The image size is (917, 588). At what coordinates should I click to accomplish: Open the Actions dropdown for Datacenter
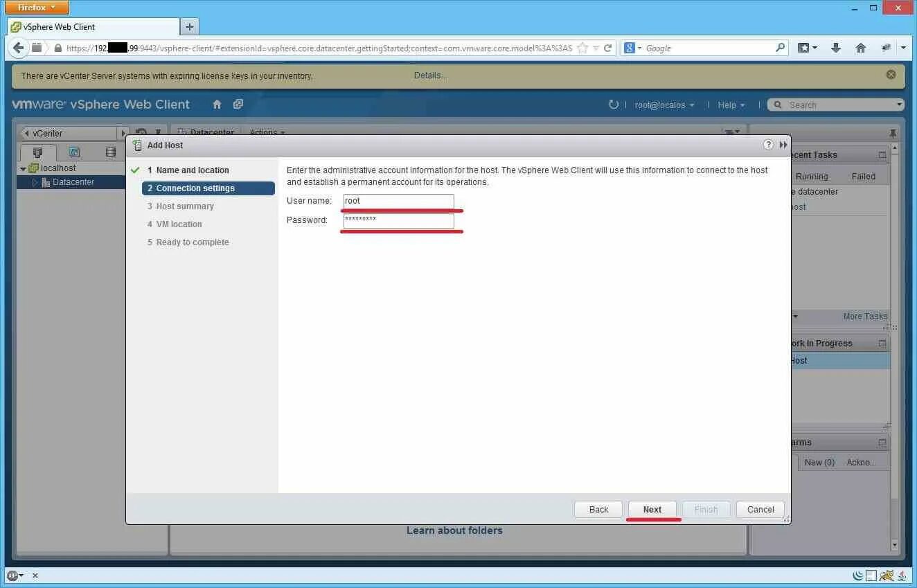pyautogui.click(x=267, y=132)
